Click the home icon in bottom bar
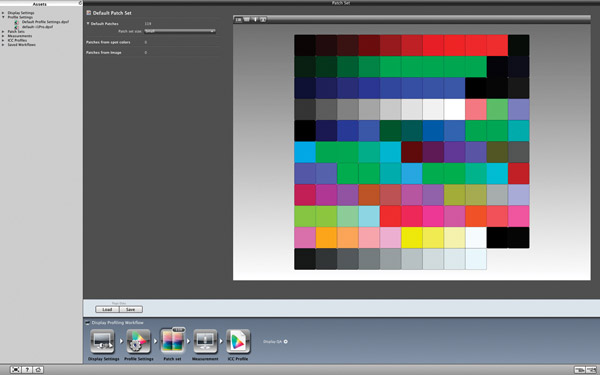 click(38, 370)
